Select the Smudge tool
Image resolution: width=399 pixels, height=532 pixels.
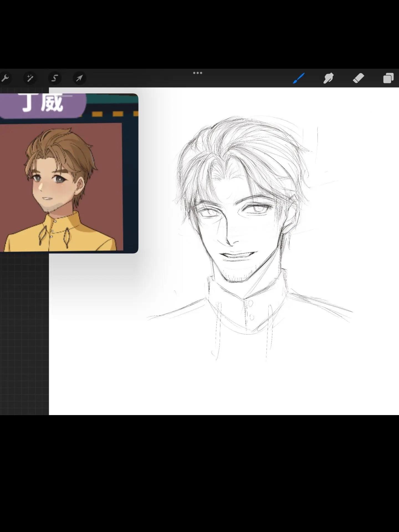pos(328,78)
